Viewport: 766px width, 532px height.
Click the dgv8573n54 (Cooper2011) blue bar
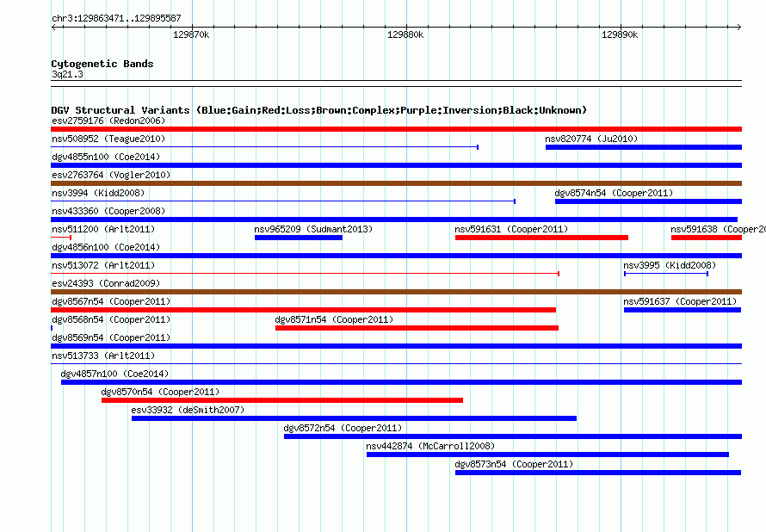coord(598,473)
